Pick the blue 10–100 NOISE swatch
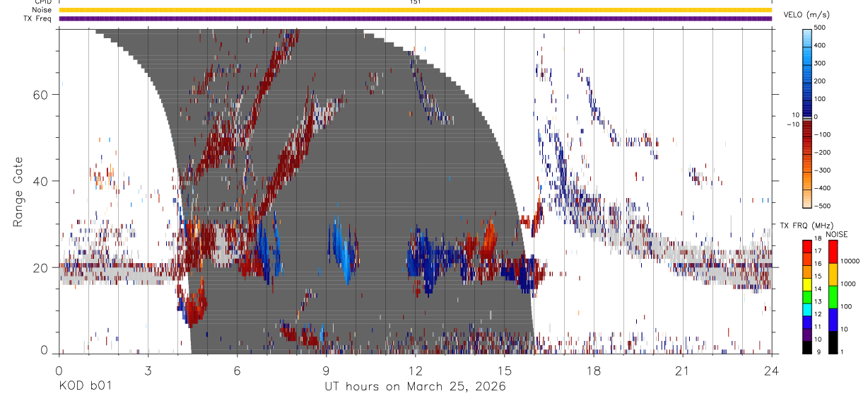This screenshot has width=868, height=401. coord(832,319)
